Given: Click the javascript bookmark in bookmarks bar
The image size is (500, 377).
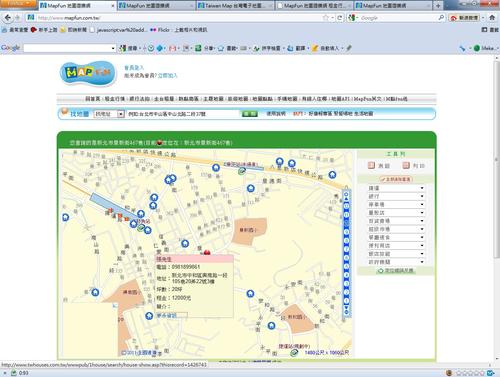Looking at the screenshot, I should [x=118, y=30].
